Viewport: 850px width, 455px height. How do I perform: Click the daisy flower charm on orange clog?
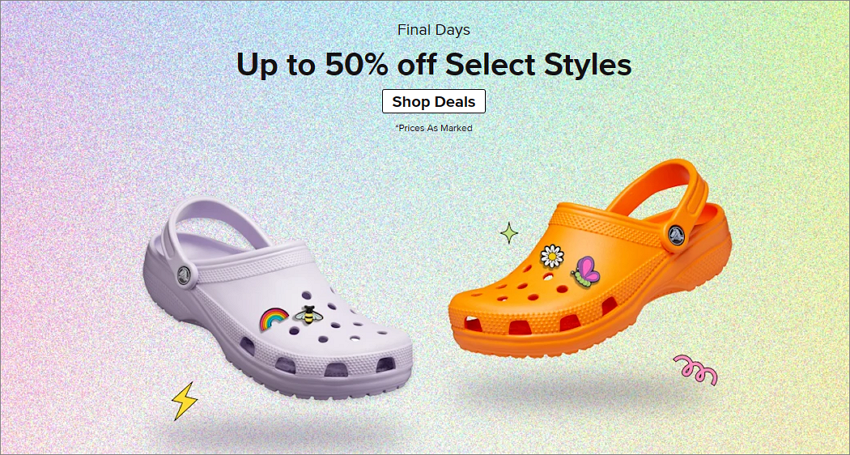click(x=552, y=256)
